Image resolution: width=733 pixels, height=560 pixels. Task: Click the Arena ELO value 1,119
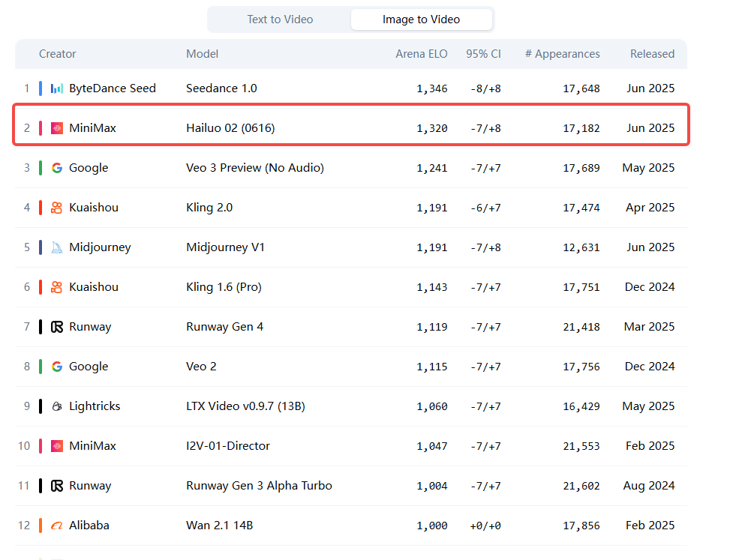click(x=432, y=326)
